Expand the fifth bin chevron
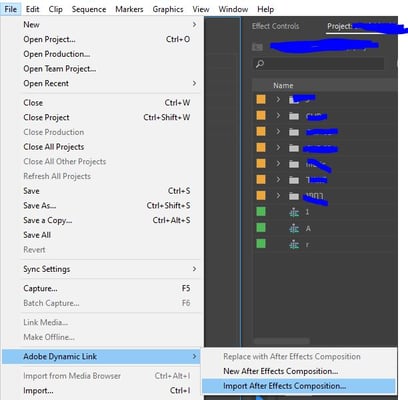The image size is (408, 400). (278, 163)
